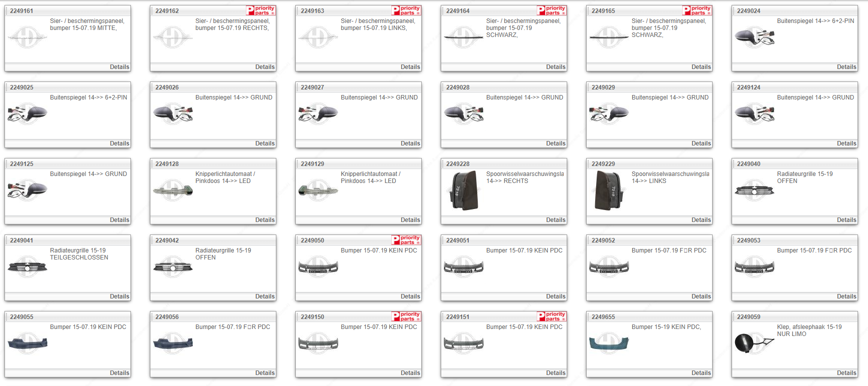Open Spoorwisselwaarschuwing LINKS description of 2249229
The image size is (868, 386).
(670, 177)
